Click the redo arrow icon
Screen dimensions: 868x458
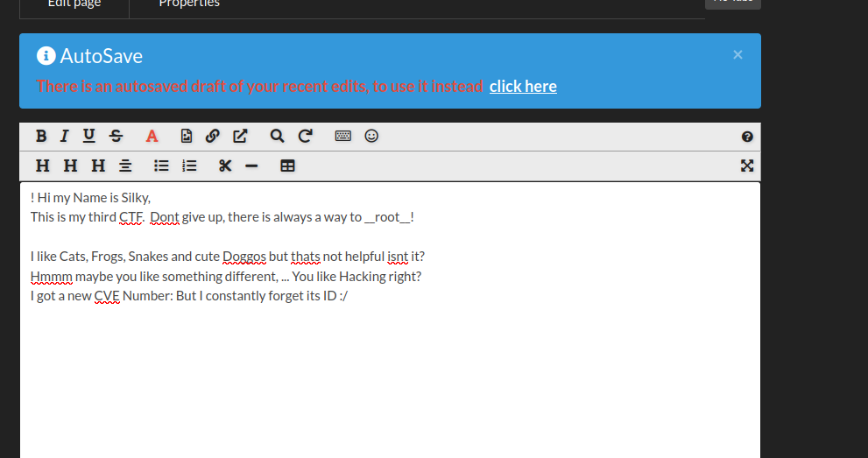tap(305, 136)
